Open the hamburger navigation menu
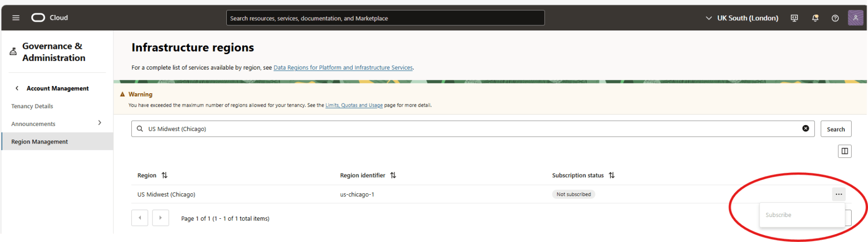The image size is (868, 242). click(x=16, y=18)
